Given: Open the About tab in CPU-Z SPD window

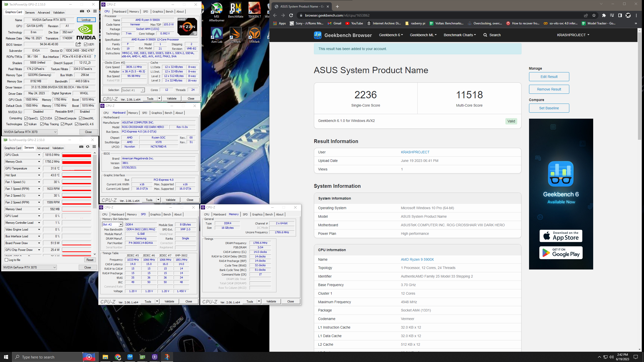Looking at the screenshot, I should coord(178,214).
